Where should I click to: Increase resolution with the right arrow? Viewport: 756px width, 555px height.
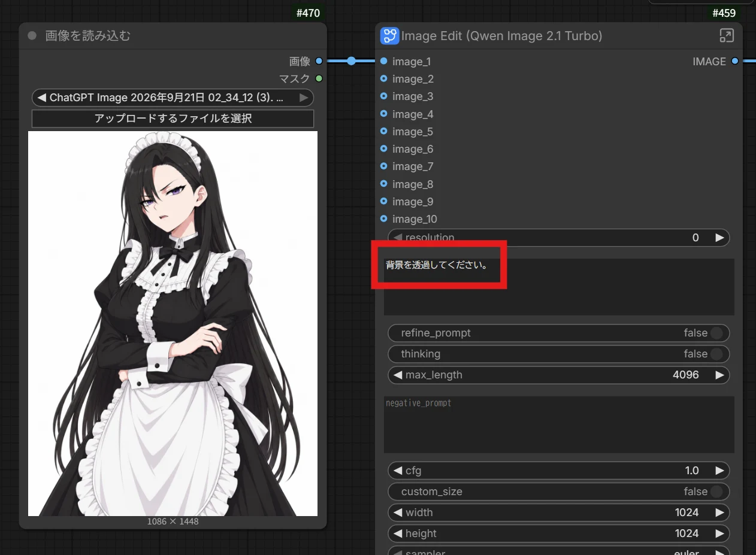point(719,238)
